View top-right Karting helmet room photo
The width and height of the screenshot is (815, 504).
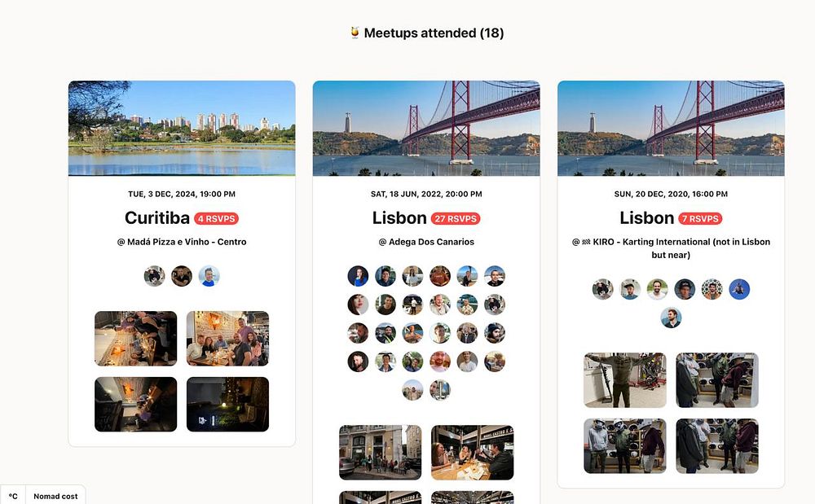(717, 380)
